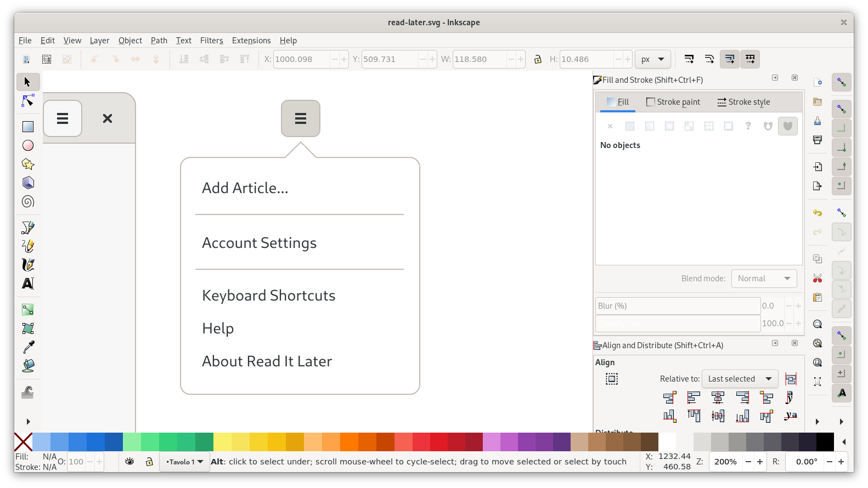Select the Paint bucket tool
The width and height of the screenshot is (868, 488).
tap(28, 366)
